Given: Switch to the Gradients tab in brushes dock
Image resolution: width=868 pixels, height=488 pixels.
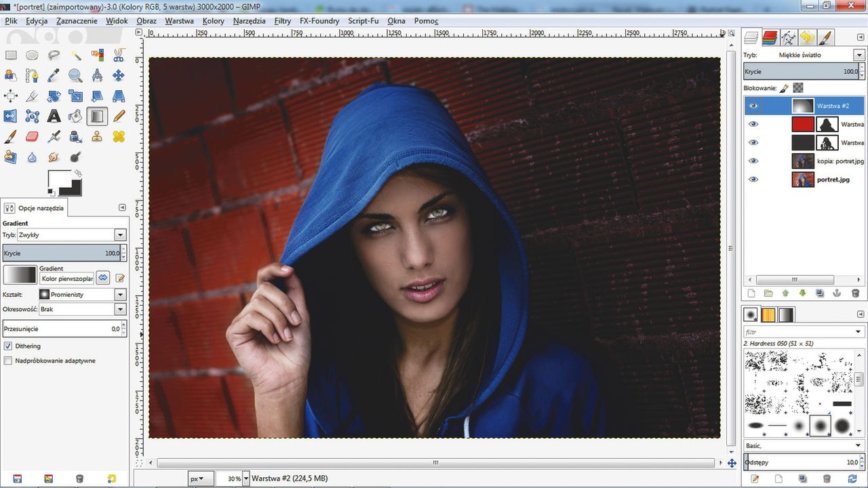Looking at the screenshot, I should tap(786, 314).
